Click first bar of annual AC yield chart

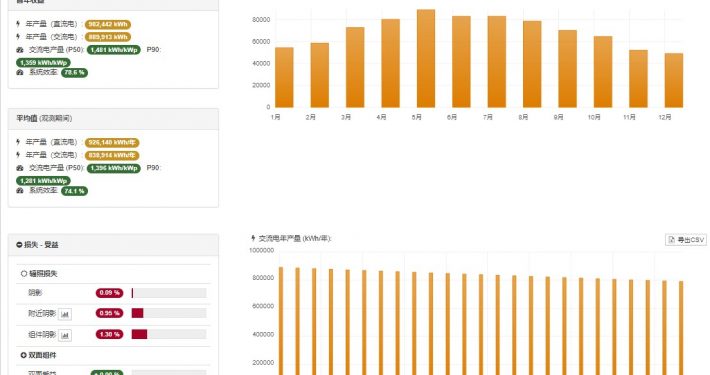click(x=281, y=321)
